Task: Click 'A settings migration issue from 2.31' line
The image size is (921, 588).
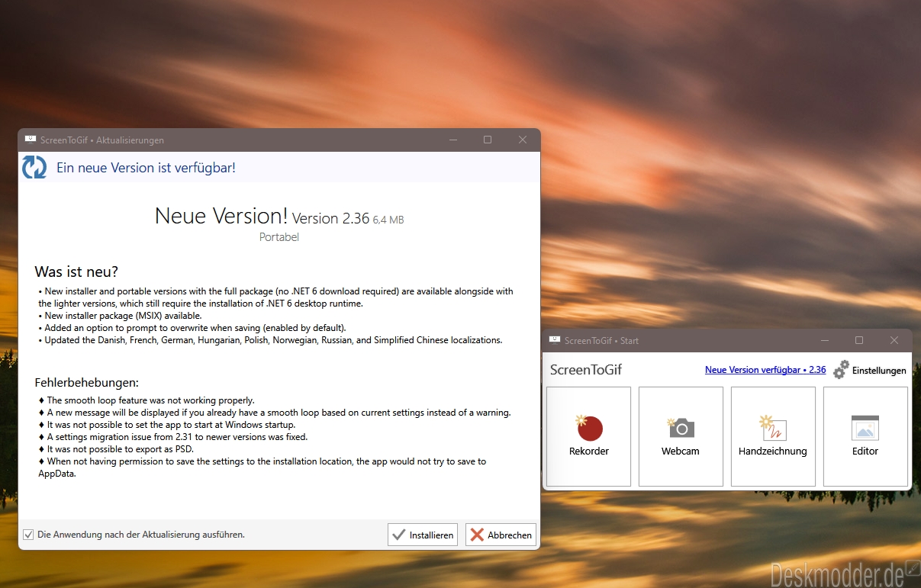Action: [x=173, y=437]
